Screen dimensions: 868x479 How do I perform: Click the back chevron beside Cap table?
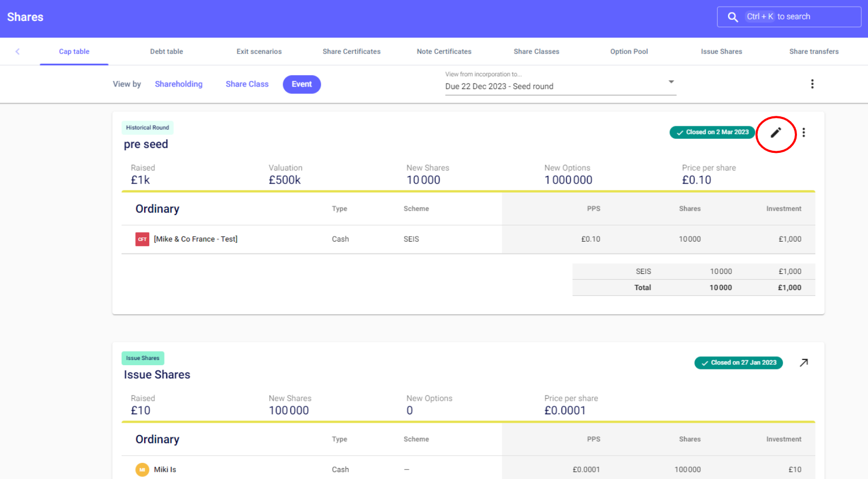point(18,51)
